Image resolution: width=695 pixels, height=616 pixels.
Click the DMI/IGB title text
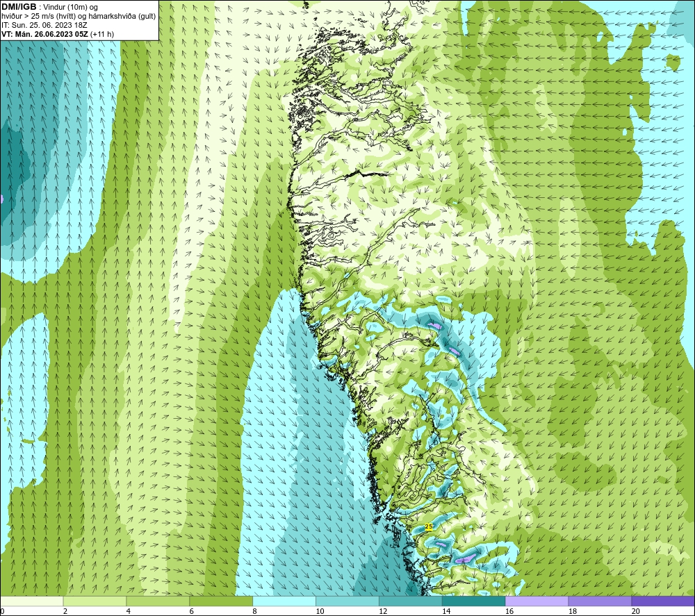click(x=19, y=7)
